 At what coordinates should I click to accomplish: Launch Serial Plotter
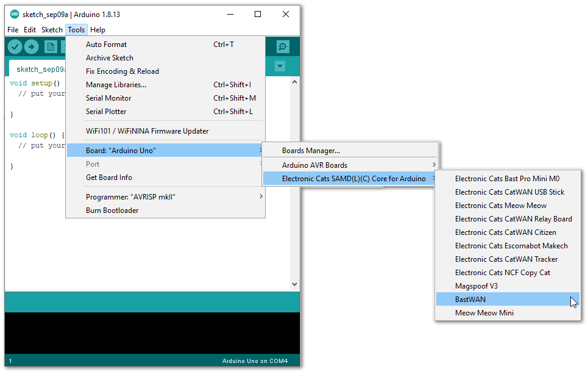(165, 112)
